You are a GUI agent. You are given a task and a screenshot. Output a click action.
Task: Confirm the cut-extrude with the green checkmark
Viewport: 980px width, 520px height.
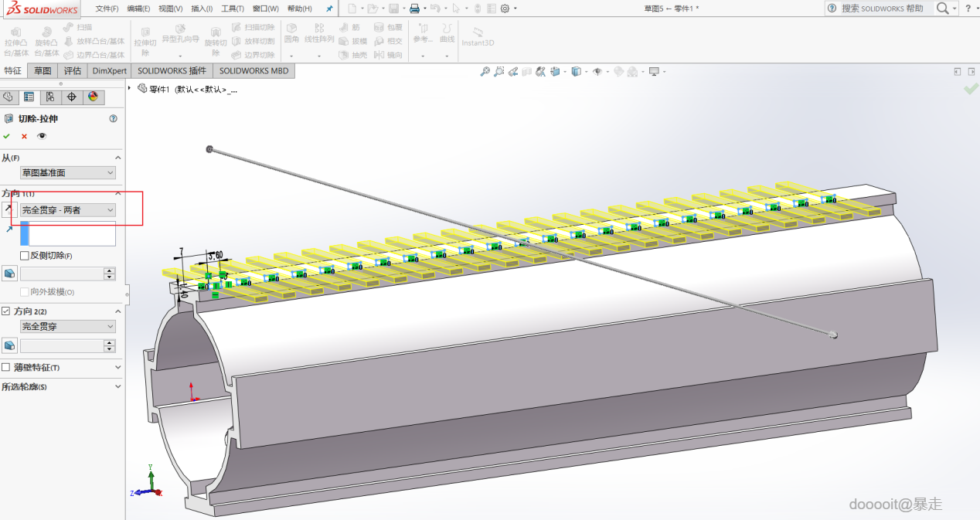tap(7, 136)
